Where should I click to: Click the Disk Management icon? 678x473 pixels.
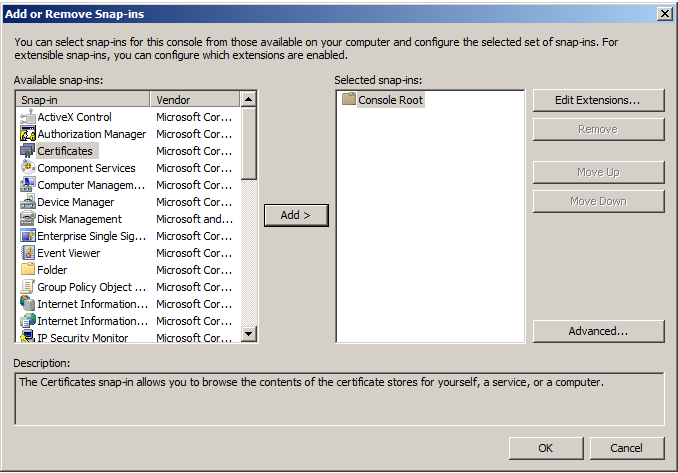pos(28,219)
